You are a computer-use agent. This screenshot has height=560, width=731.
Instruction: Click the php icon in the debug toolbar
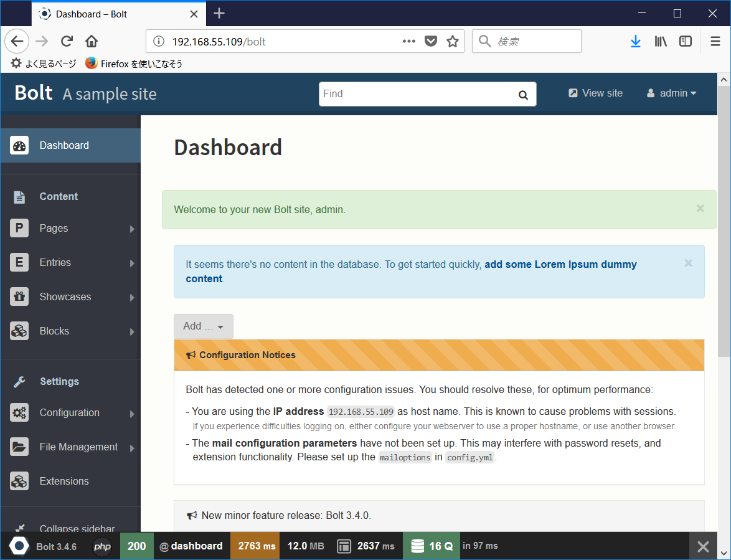pos(102,546)
